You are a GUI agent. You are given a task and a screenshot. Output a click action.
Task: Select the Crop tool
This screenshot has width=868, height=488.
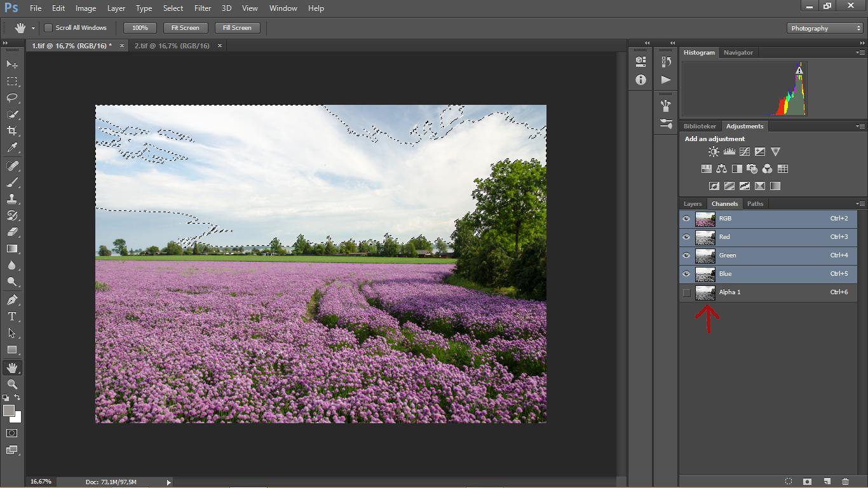[x=12, y=131]
